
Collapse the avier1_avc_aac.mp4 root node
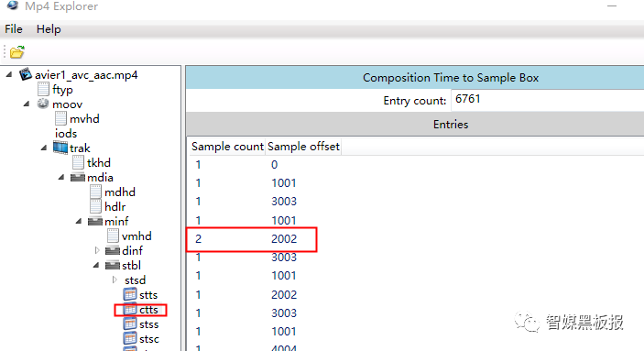9,75
